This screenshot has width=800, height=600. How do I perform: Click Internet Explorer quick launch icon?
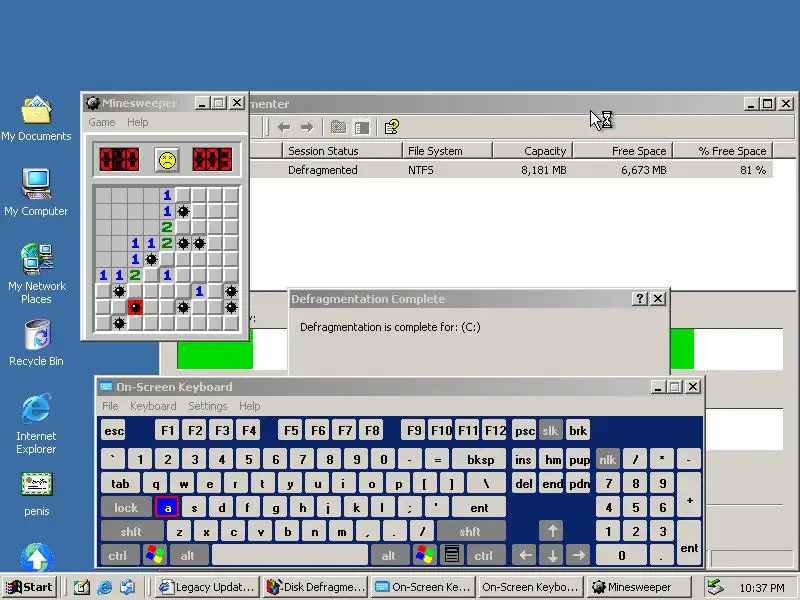coord(105,587)
